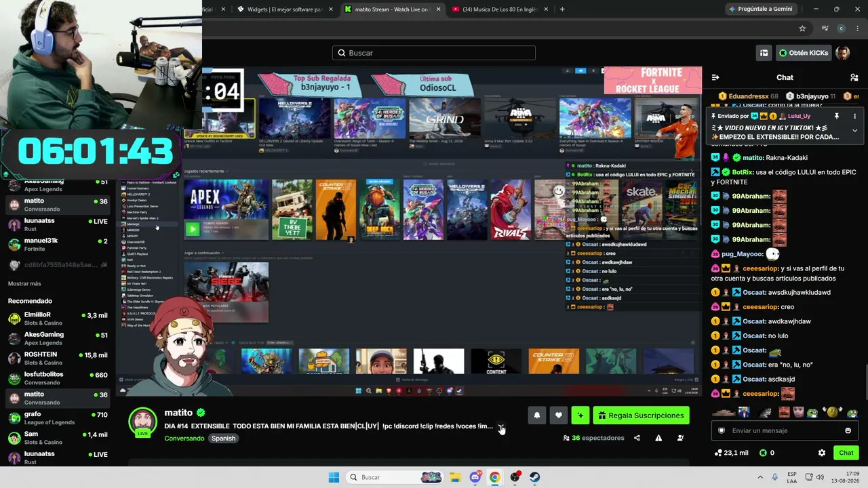Switch to the Widgets browser tab
The height and width of the screenshot is (488, 868).
[x=285, y=9]
